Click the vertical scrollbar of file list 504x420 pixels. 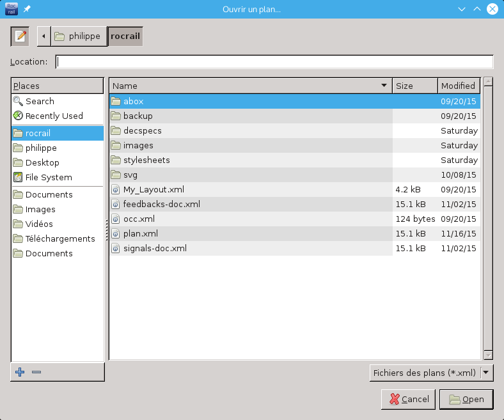(488, 217)
